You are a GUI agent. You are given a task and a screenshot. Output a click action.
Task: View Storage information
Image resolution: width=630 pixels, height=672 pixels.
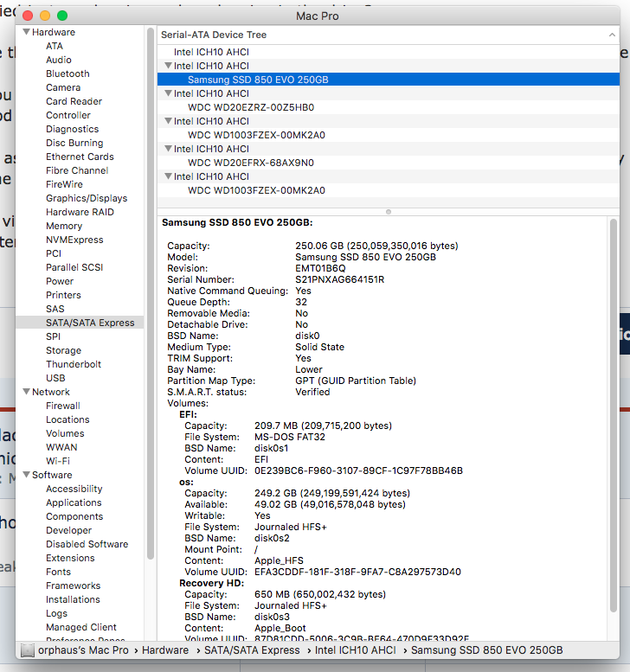point(63,350)
